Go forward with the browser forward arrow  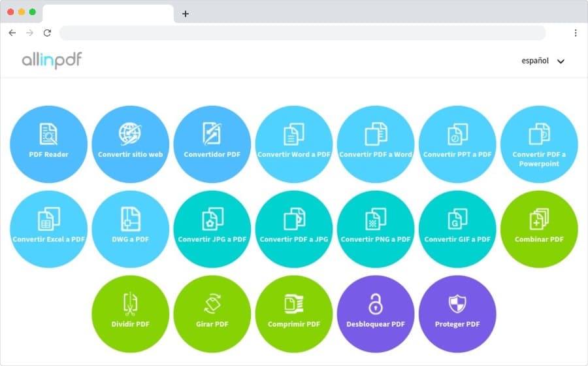coord(29,33)
